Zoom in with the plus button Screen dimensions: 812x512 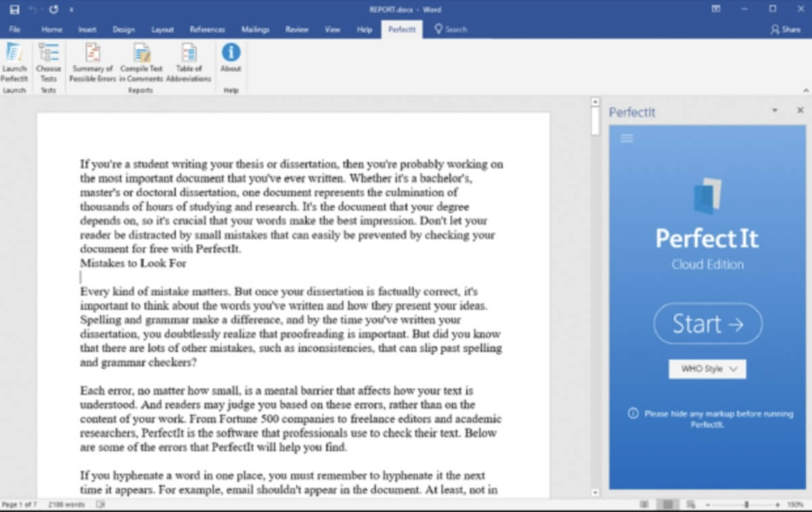pos(777,505)
